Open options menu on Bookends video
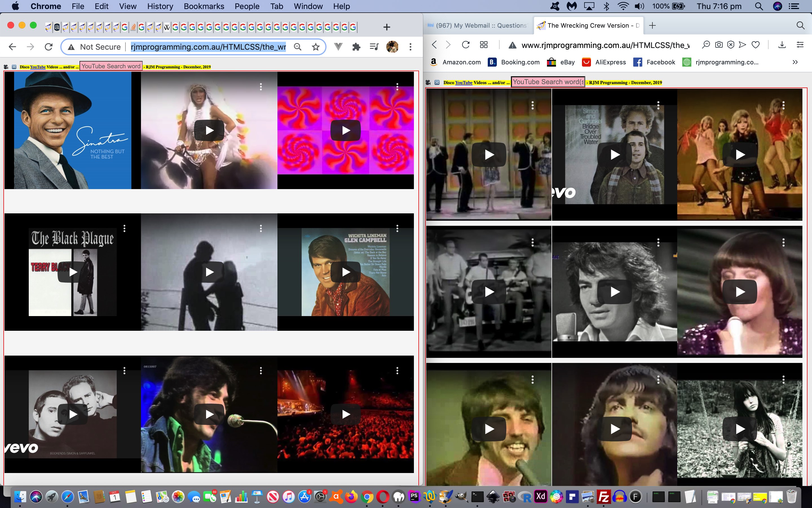The height and width of the screenshot is (508, 812). [x=125, y=371]
